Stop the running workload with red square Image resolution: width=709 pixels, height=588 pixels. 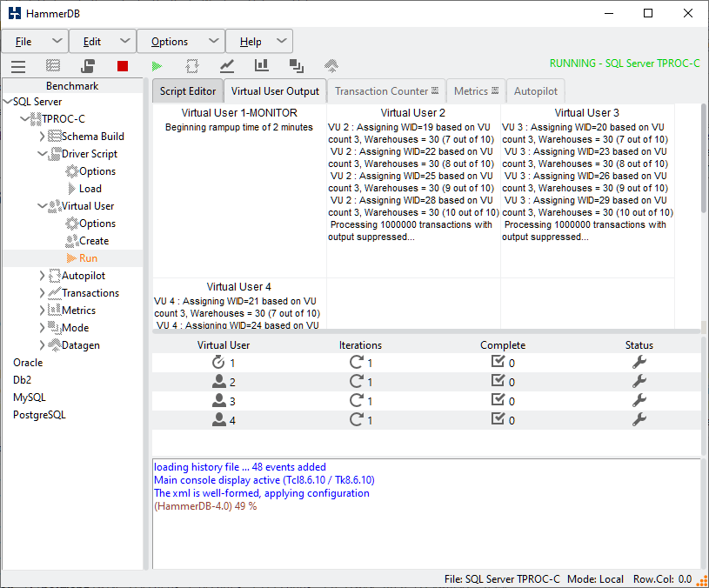point(123,66)
